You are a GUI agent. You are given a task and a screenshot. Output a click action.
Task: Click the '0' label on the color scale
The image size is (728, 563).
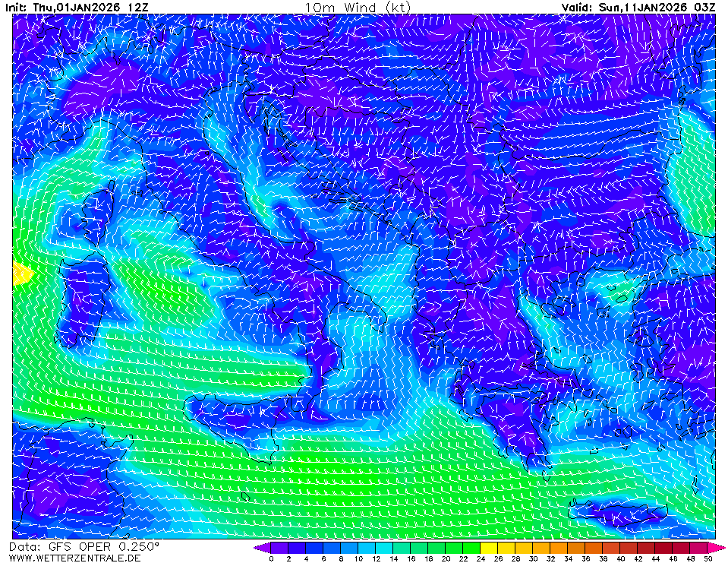(x=271, y=558)
